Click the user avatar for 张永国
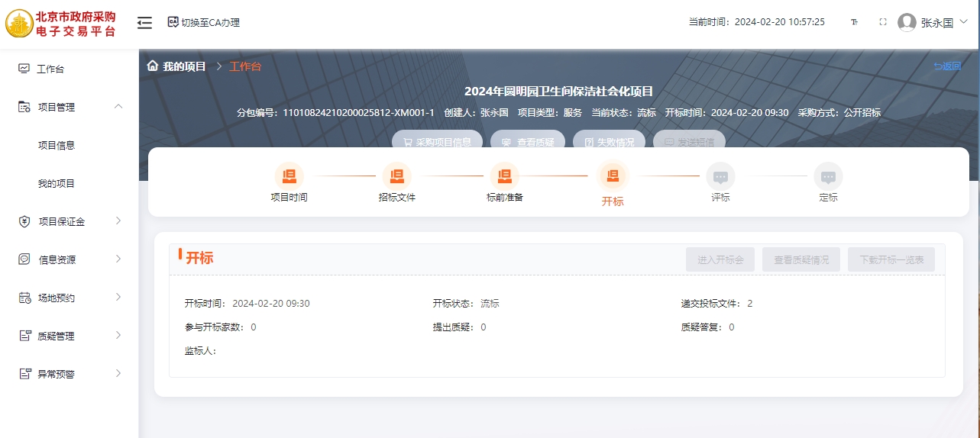This screenshot has height=438, width=980. 907,22
